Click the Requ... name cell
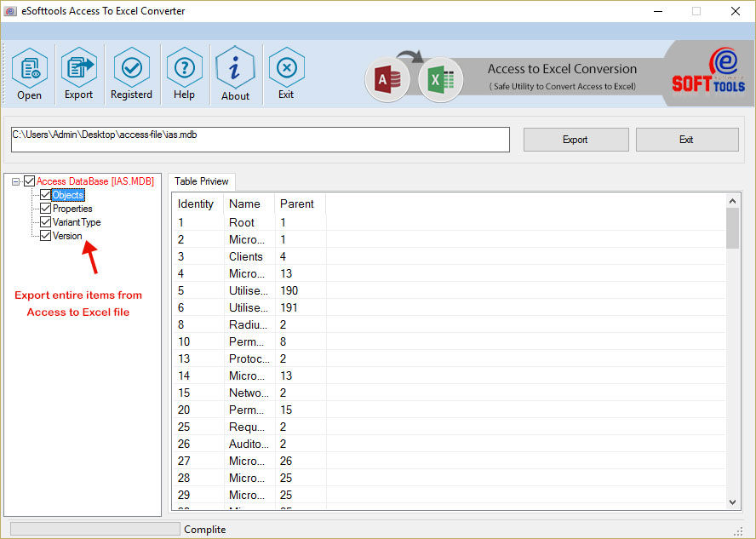Viewport: 756px width, 539px height. coord(249,427)
